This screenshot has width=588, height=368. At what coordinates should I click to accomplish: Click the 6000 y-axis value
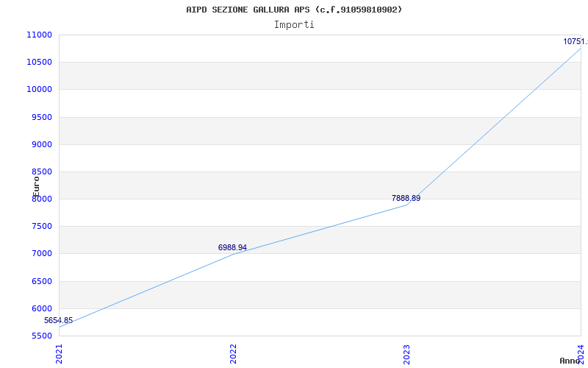click(41, 308)
